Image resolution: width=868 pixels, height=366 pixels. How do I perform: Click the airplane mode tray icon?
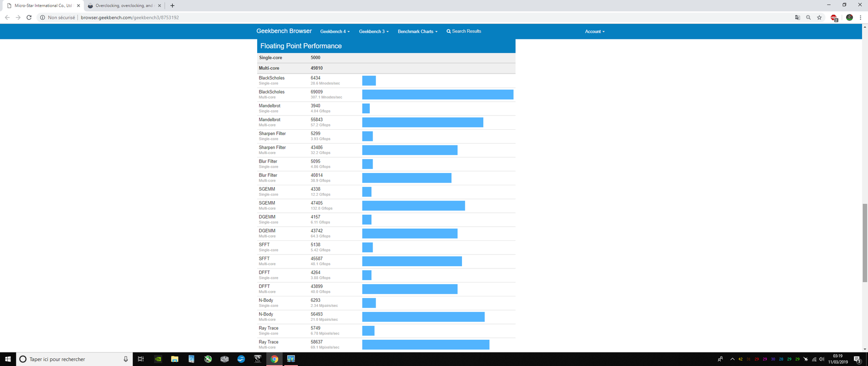pos(806,359)
